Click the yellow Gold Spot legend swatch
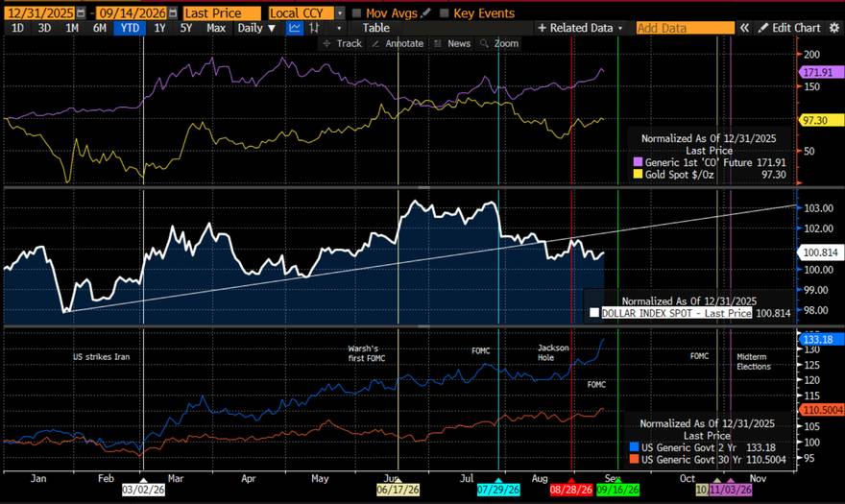Image resolution: width=845 pixels, height=504 pixels. 638,174
